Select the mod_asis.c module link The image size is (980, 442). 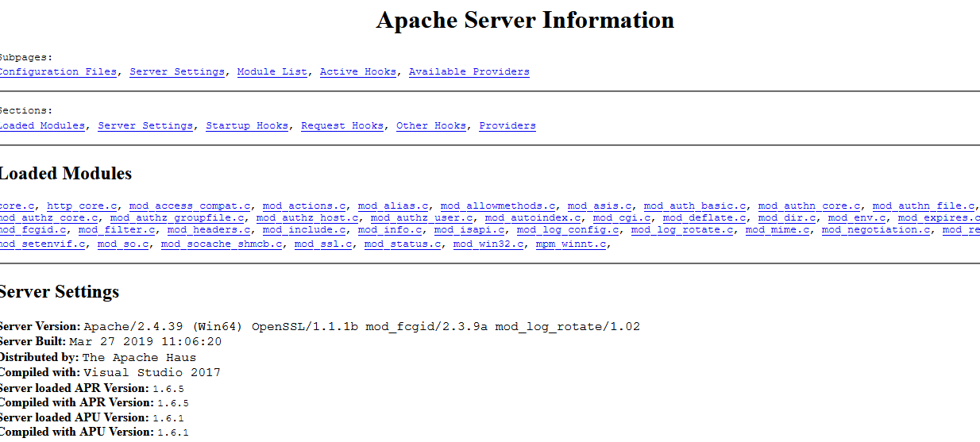pyautogui.click(x=600, y=206)
